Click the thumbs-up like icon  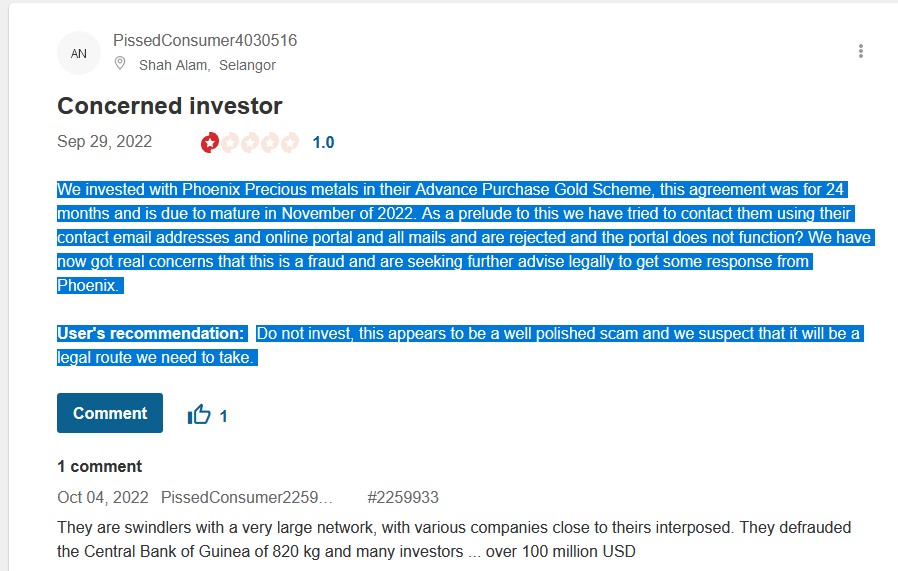point(199,414)
